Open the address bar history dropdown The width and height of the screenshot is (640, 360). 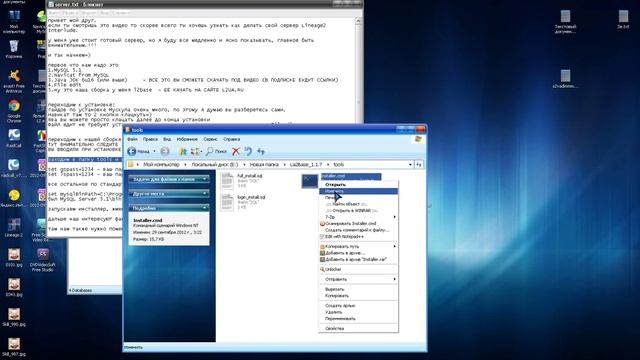pos(410,164)
